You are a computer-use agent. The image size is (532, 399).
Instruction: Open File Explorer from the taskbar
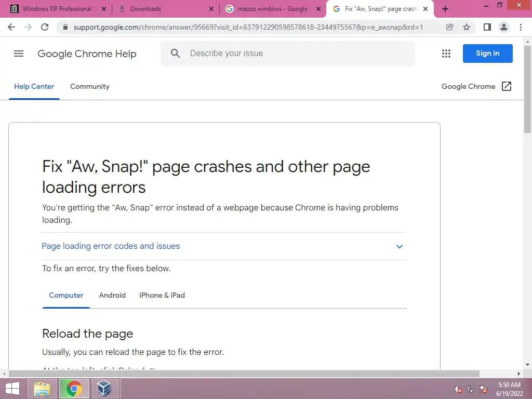(x=42, y=389)
